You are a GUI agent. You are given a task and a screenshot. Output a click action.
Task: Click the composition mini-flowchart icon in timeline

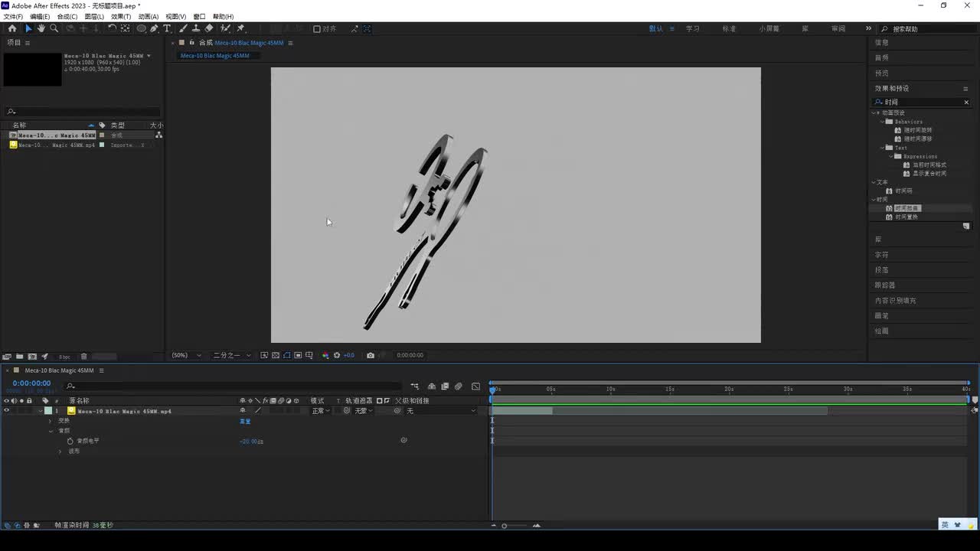coord(415,386)
